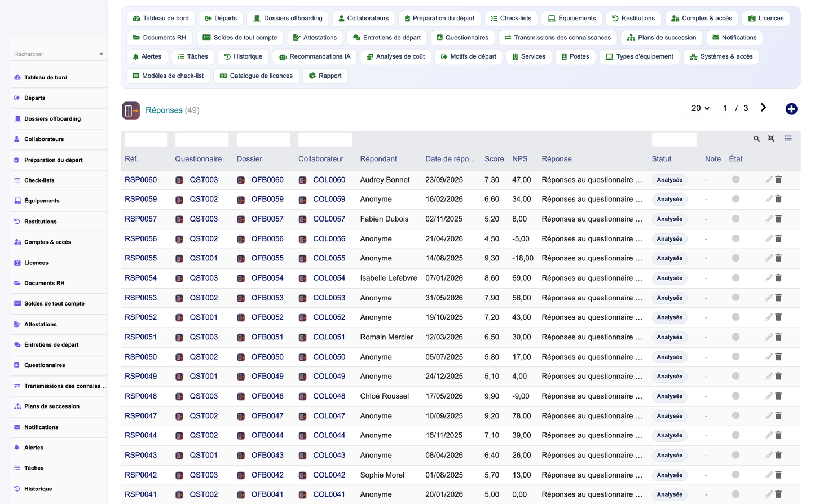
Task: Open the column list icon at table right
Action: [788, 138]
